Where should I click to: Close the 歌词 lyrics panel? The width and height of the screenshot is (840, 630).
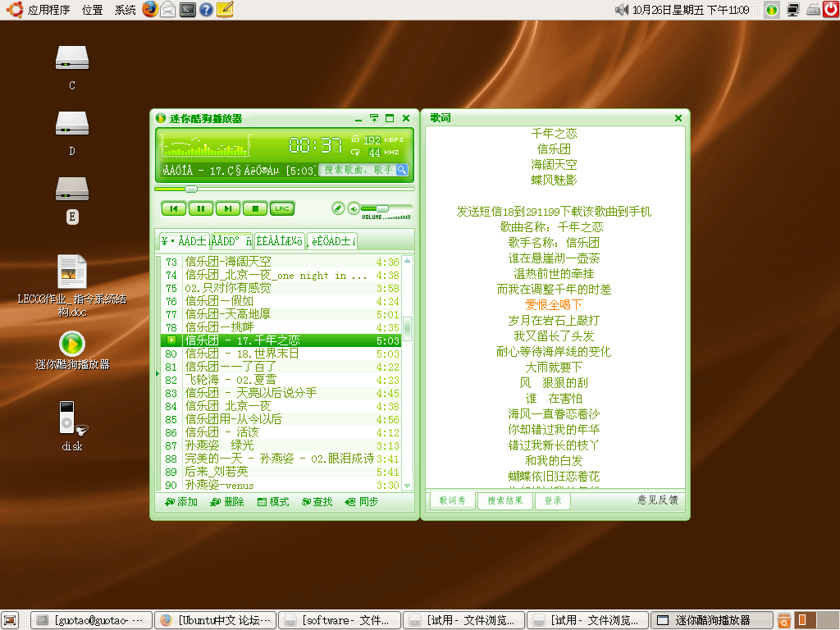coord(678,118)
